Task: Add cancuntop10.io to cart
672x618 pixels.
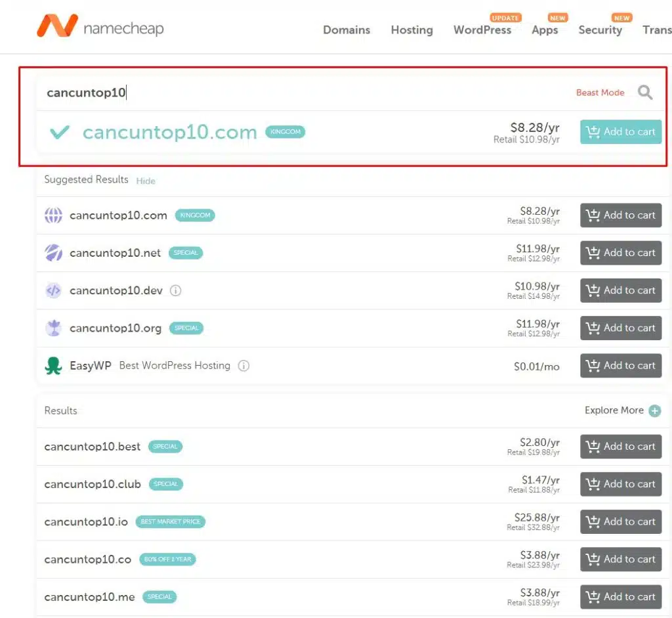Action: [x=621, y=521]
